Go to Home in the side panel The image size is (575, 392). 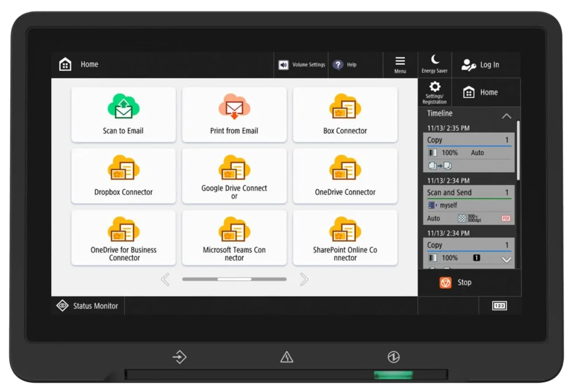tap(486, 93)
